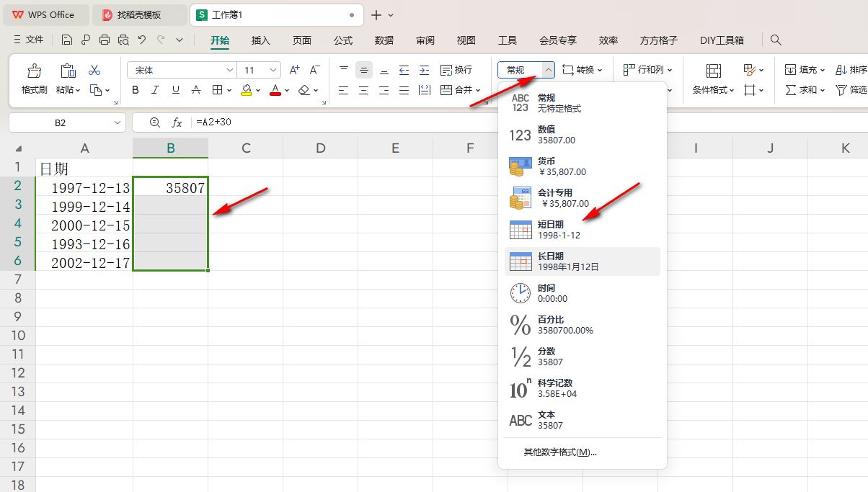Expand the Merge (合并) dropdown arrow
Image resolution: width=868 pixels, height=492 pixels.
478,90
